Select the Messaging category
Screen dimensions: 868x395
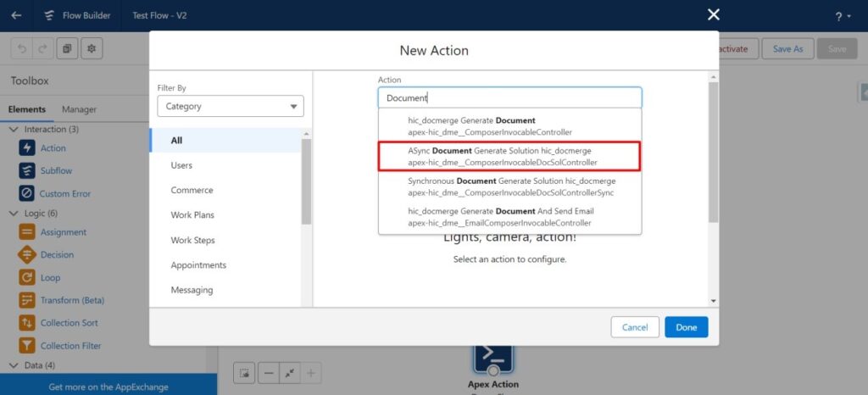pos(225,290)
